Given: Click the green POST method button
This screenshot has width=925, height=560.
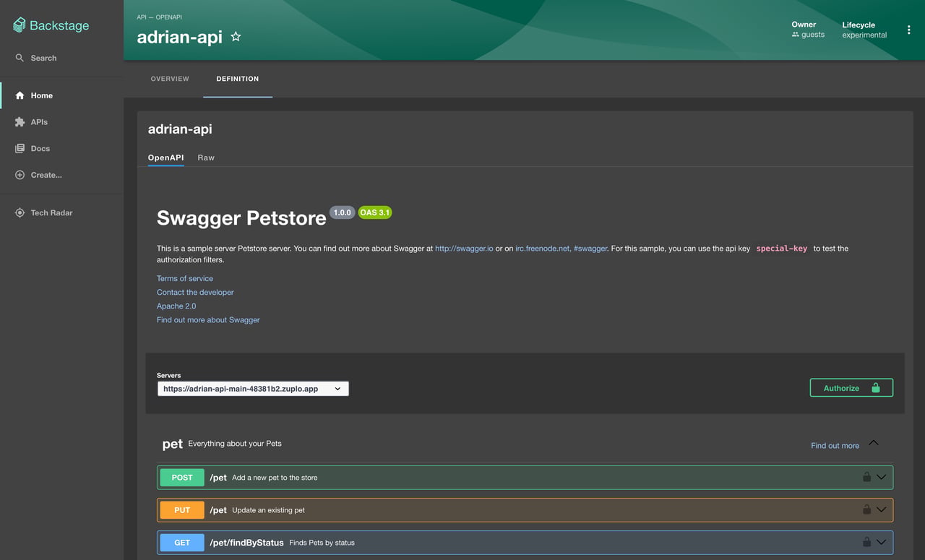Looking at the screenshot, I should coord(182,477).
